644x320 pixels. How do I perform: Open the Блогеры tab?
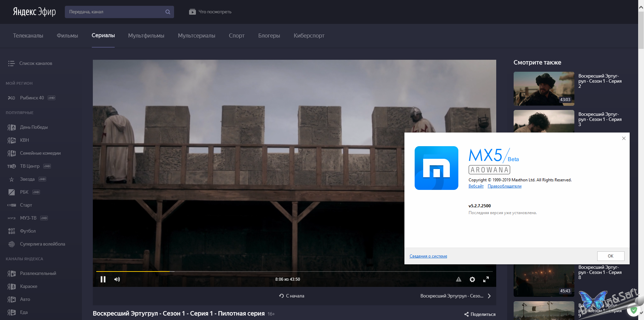269,36
